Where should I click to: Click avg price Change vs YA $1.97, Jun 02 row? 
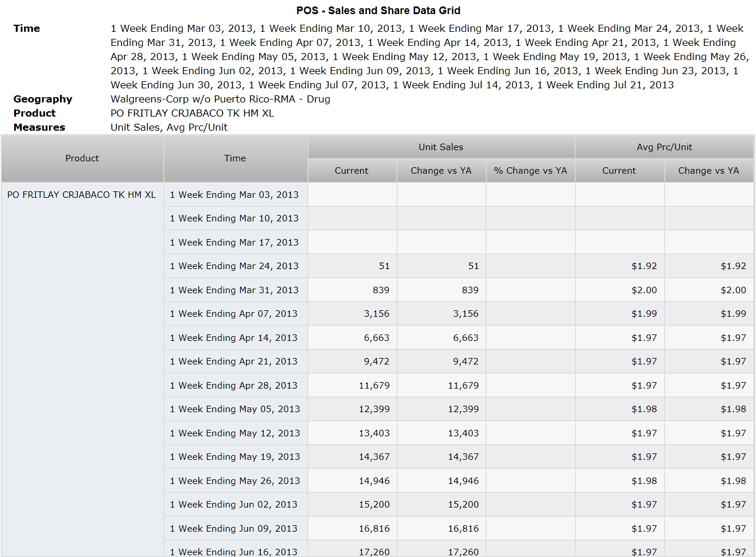pos(709,505)
